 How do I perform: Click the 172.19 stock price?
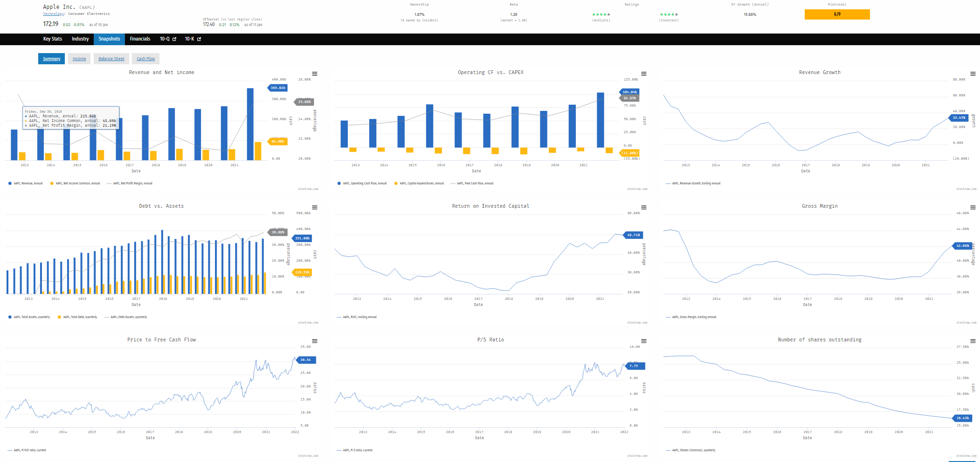coord(51,24)
